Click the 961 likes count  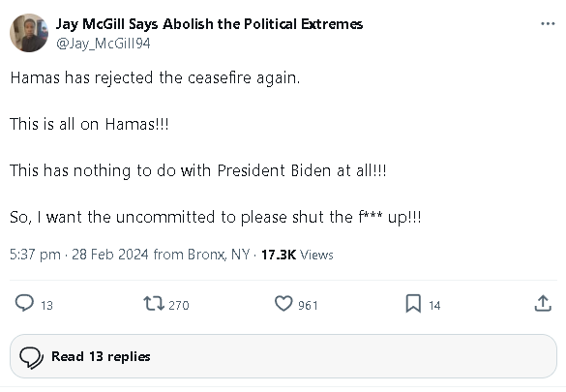point(308,305)
